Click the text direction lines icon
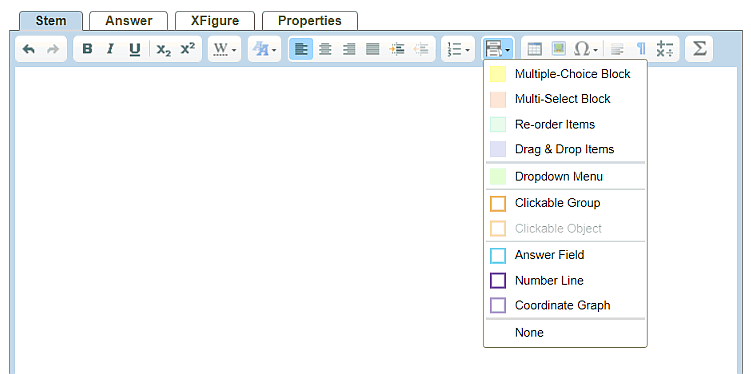Screen dimensions: 751x374 pyautogui.click(x=618, y=49)
